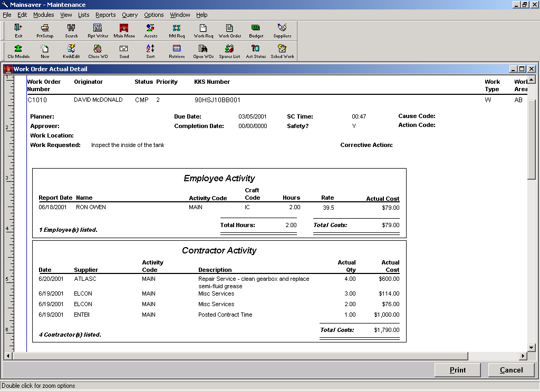Open the Sched Work icon
Screen dimensions: 540x392
(x=282, y=51)
